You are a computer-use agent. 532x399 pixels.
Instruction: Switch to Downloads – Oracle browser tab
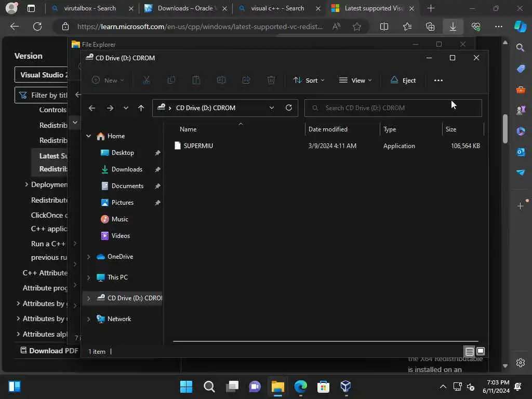click(185, 8)
